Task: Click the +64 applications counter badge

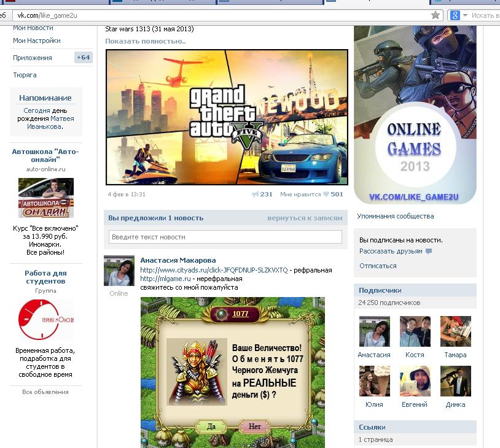Action: tap(84, 58)
